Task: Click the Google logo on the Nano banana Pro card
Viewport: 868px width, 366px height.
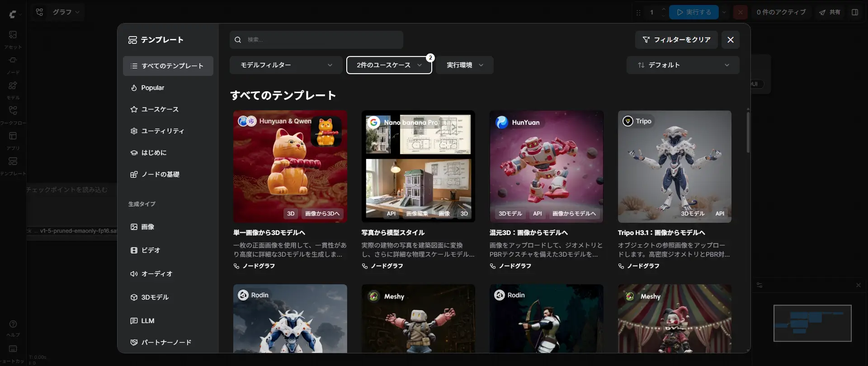Action: (373, 122)
